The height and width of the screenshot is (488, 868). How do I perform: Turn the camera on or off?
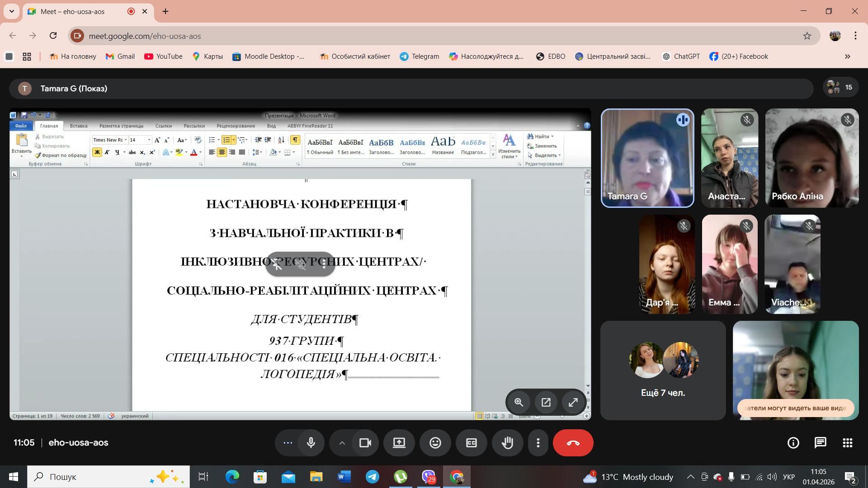[365, 443]
